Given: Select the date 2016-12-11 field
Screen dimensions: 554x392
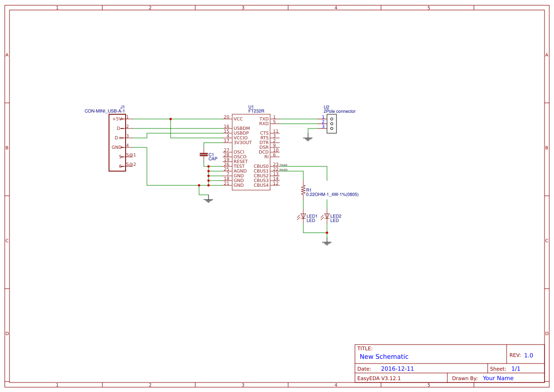Looking at the screenshot, I should (397, 369).
